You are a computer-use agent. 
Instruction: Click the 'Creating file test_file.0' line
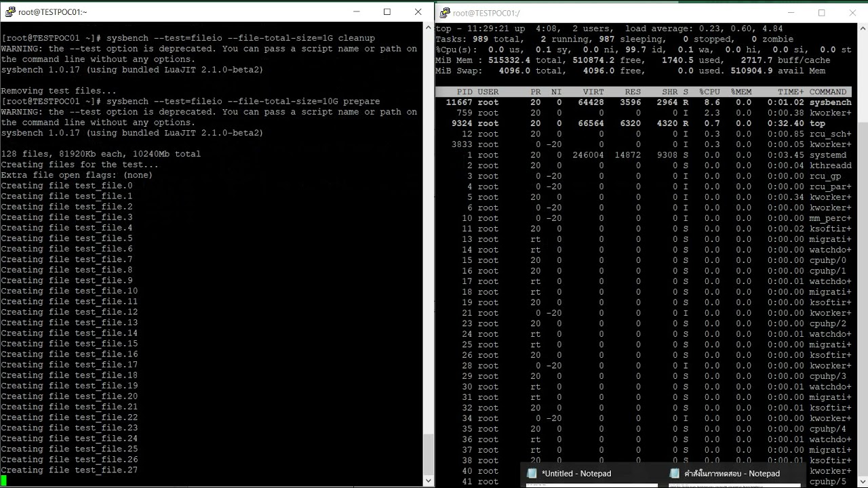click(66, 186)
